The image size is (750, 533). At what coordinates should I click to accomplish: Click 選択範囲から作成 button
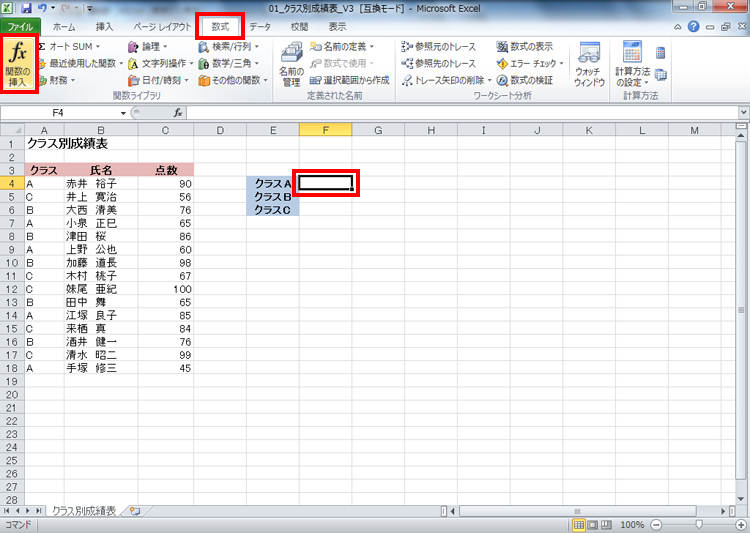350,80
